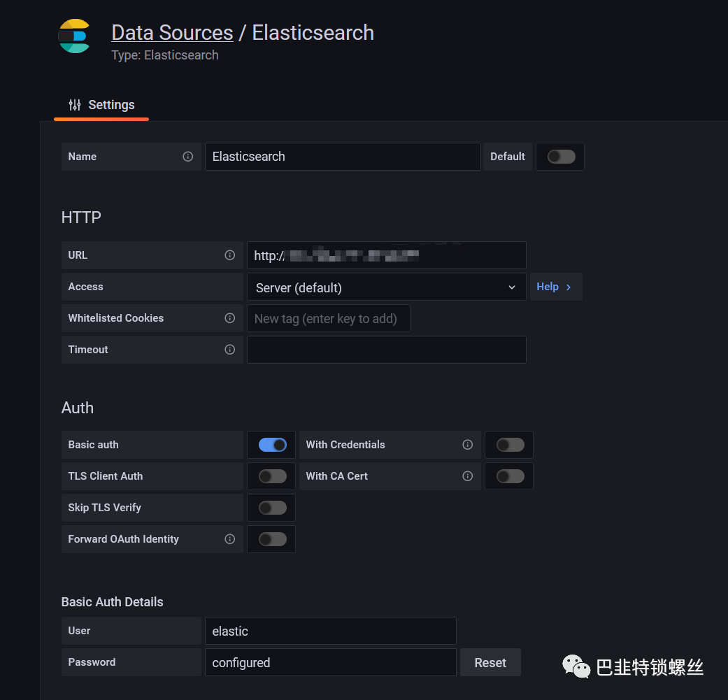Click the 'User' field label
The width and height of the screenshot is (728, 700).
pos(79,631)
